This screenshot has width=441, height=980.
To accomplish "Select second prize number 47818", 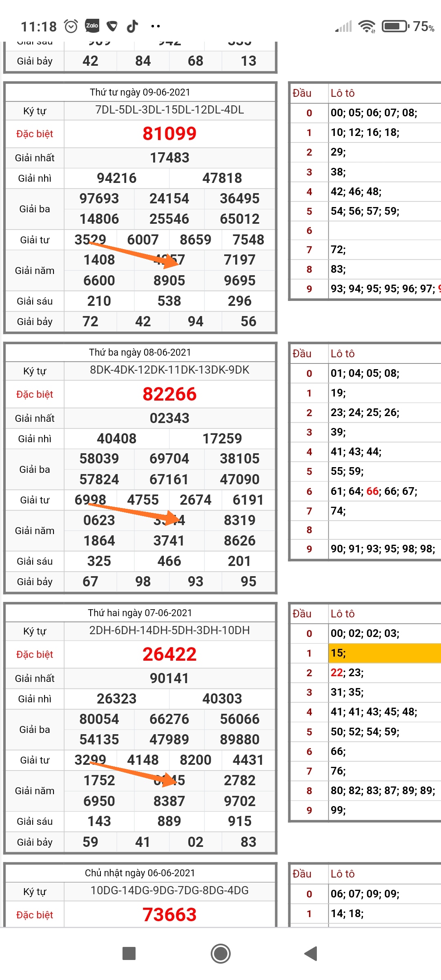I will click(222, 178).
